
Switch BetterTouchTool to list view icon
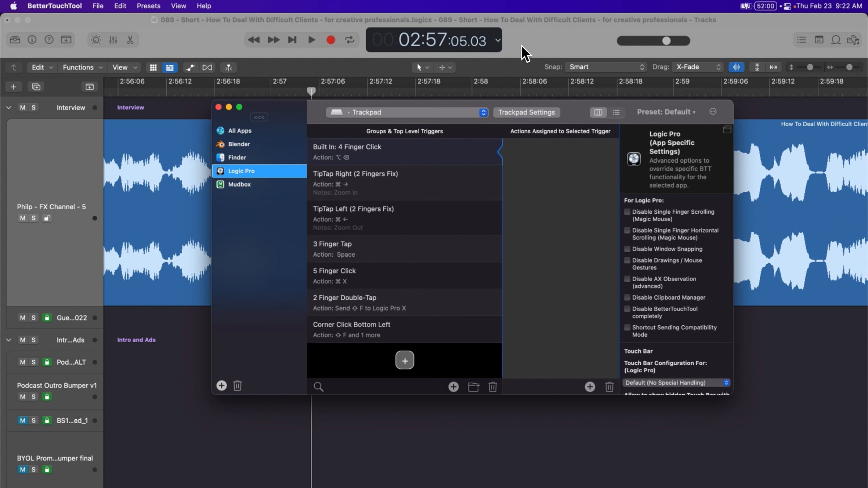616,112
